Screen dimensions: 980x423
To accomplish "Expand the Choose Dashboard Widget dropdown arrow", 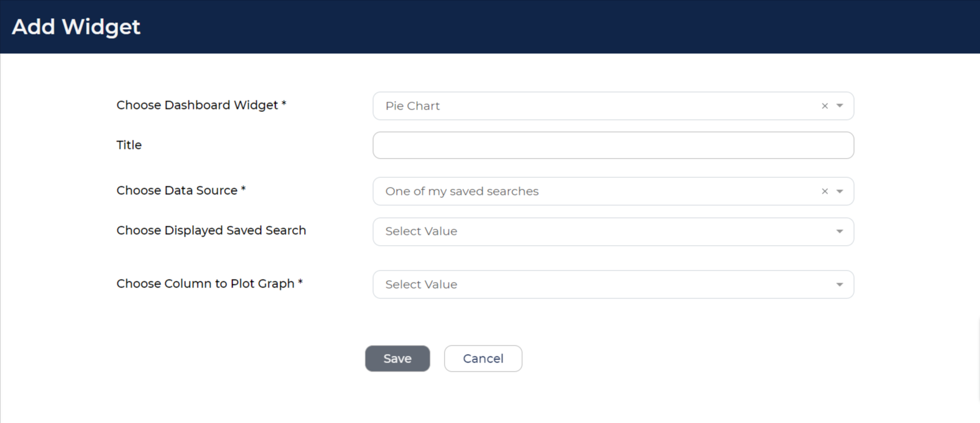I will pyautogui.click(x=839, y=106).
